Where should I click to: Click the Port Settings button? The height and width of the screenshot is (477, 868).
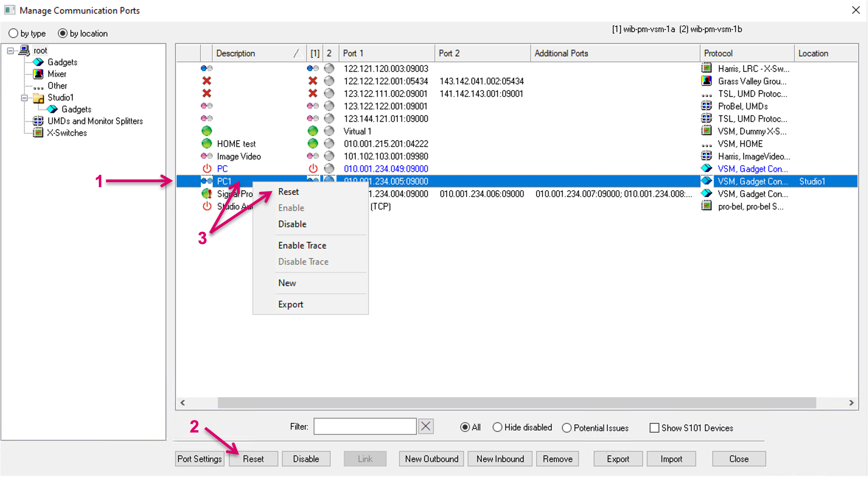click(x=200, y=459)
